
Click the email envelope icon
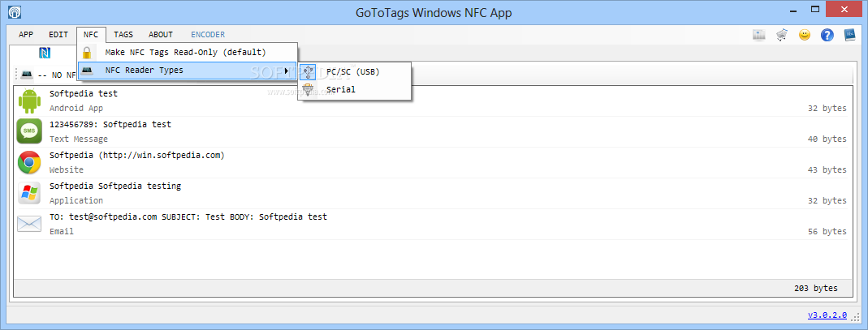[x=29, y=224]
